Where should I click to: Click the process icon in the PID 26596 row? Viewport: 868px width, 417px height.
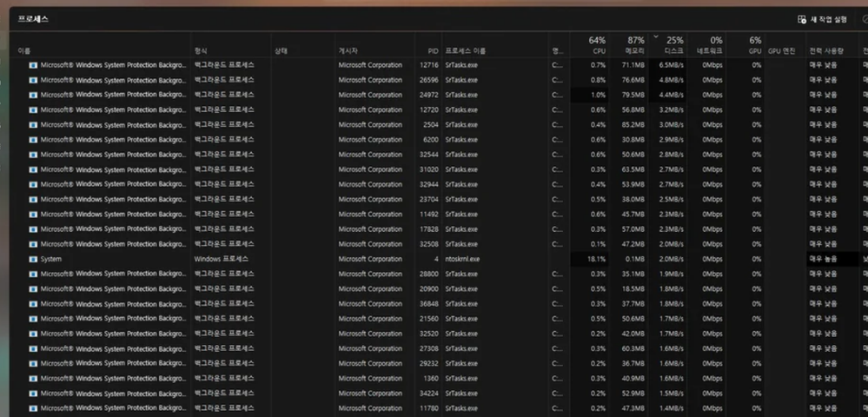coord(33,80)
